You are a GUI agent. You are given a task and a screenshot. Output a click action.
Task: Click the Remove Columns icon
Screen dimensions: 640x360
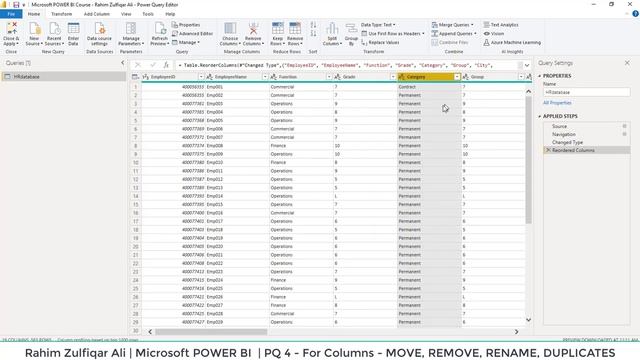(x=253, y=28)
